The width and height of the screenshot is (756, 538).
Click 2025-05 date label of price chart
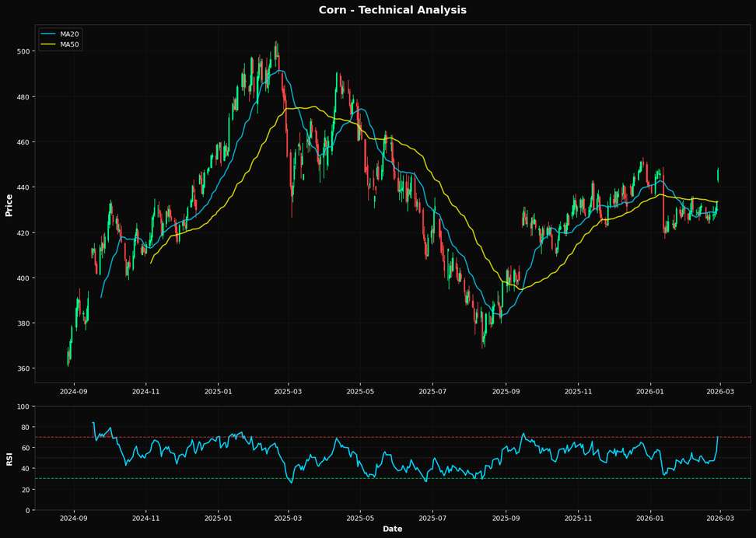point(360,391)
